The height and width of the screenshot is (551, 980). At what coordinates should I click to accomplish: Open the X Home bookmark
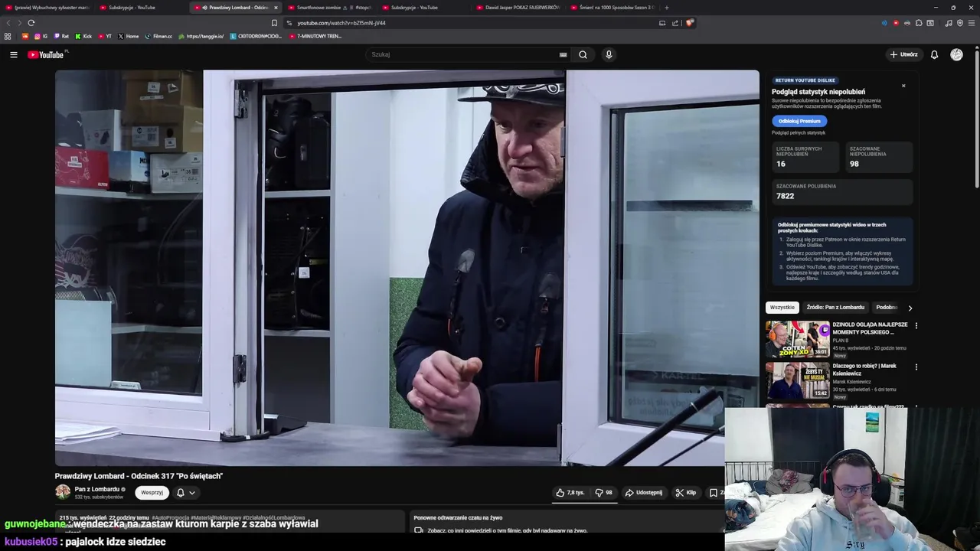click(x=129, y=36)
